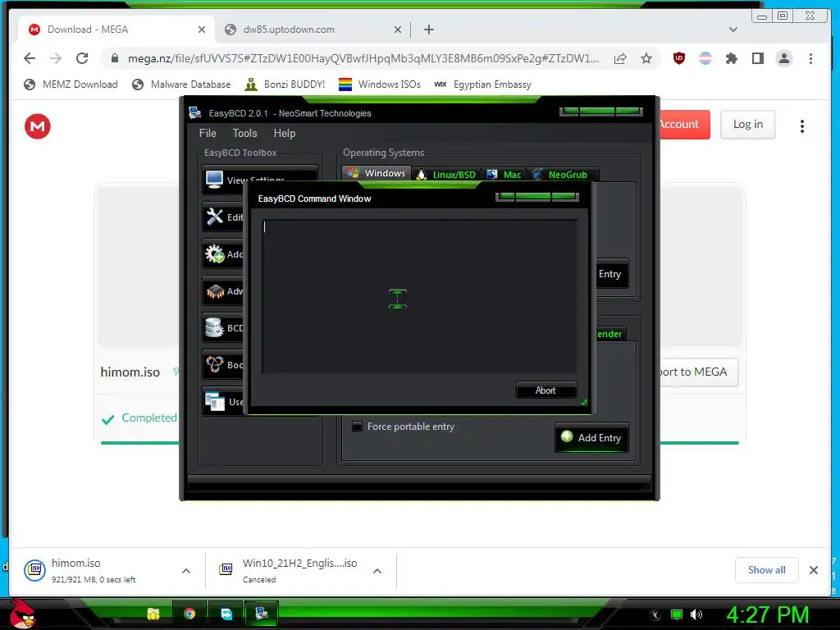
Task: Open the Chrome profile avatar
Action: click(x=783, y=58)
